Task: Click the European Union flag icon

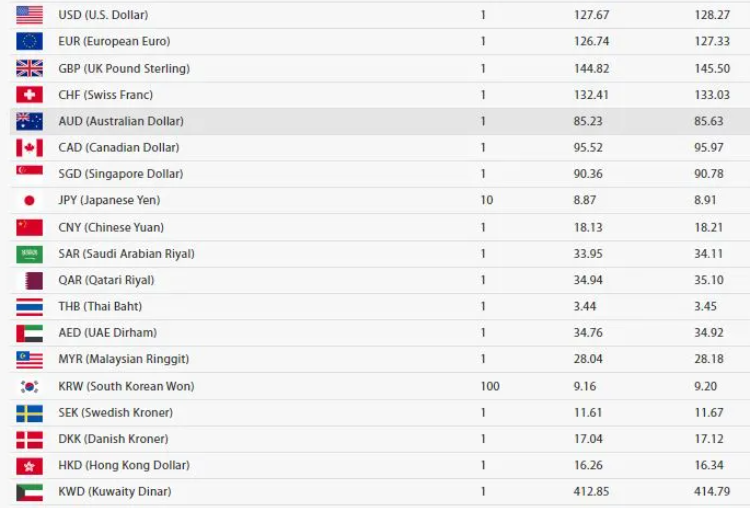Action: 29,41
